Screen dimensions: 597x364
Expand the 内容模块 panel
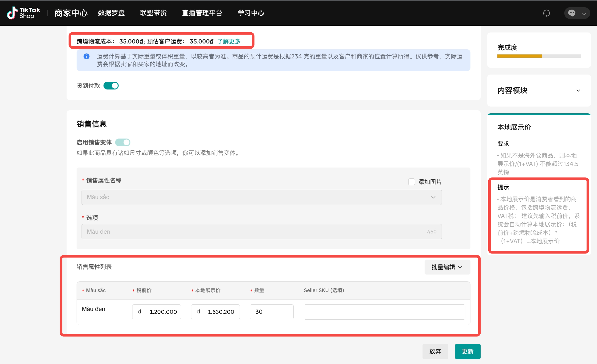pyautogui.click(x=578, y=91)
